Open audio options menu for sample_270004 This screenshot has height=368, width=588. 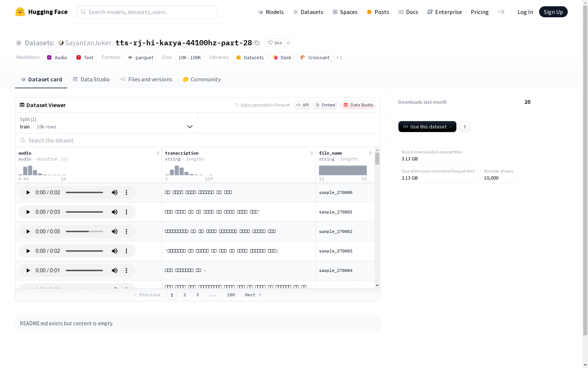[x=126, y=270]
